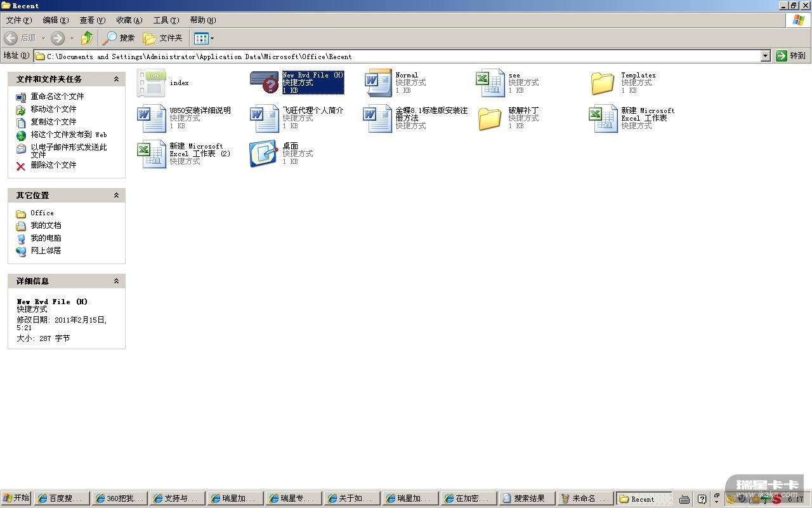Click the 转到 Go button
This screenshot has width=812, height=508.
click(791, 56)
